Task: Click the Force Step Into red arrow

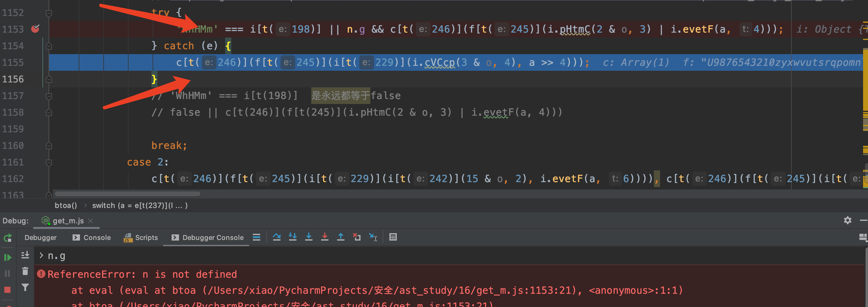Action: 325,237
